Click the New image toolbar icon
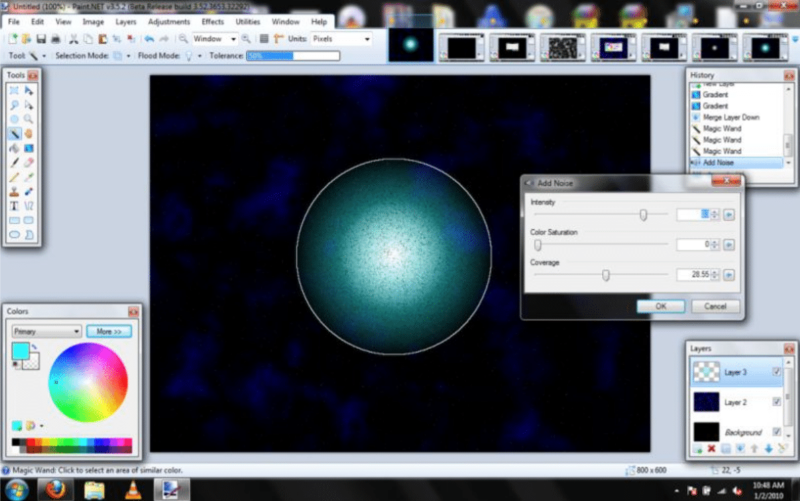This screenshot has width=800, height=501. pos(13,39)
